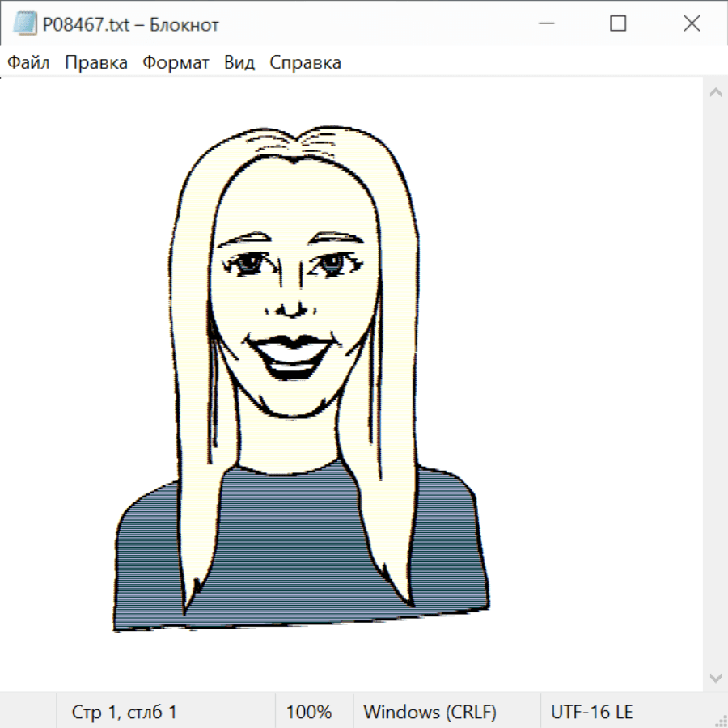Open the Справка menu

[305, 63]
